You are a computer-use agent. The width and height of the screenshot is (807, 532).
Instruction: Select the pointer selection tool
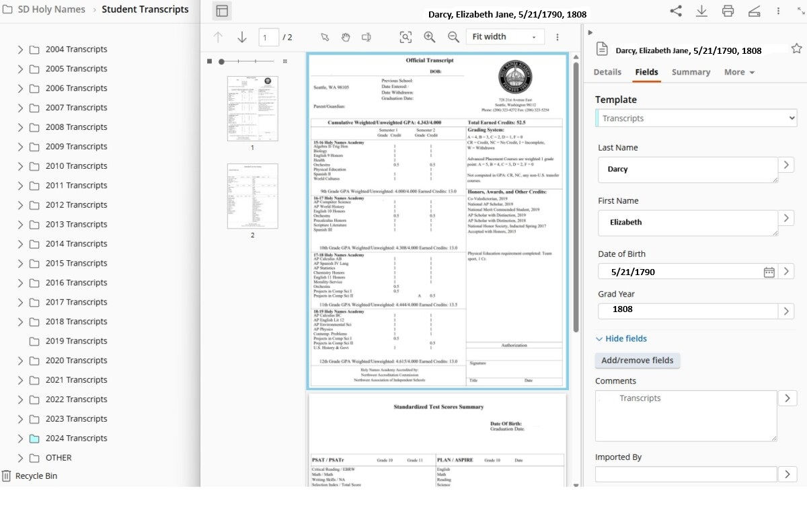[x=325, y=37]
